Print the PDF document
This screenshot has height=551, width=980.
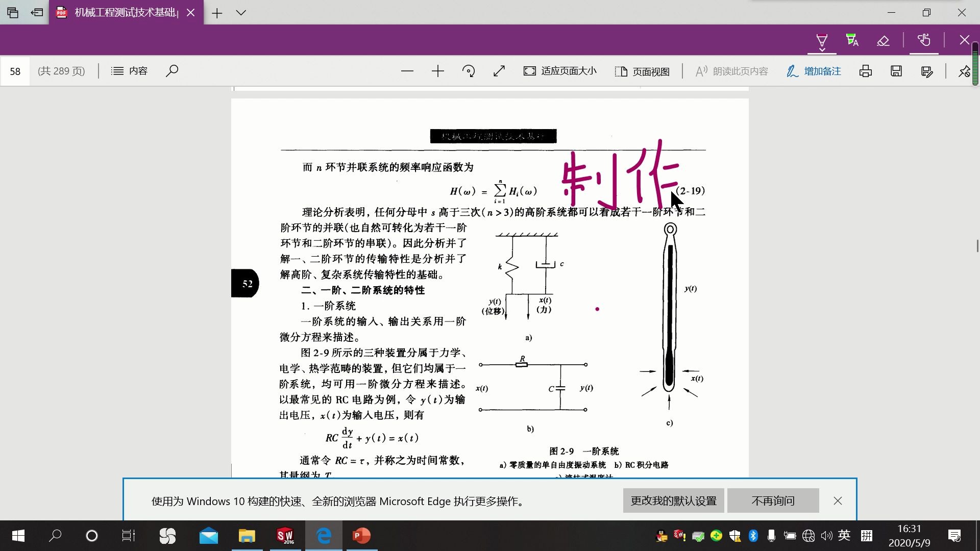pos(866,71)
